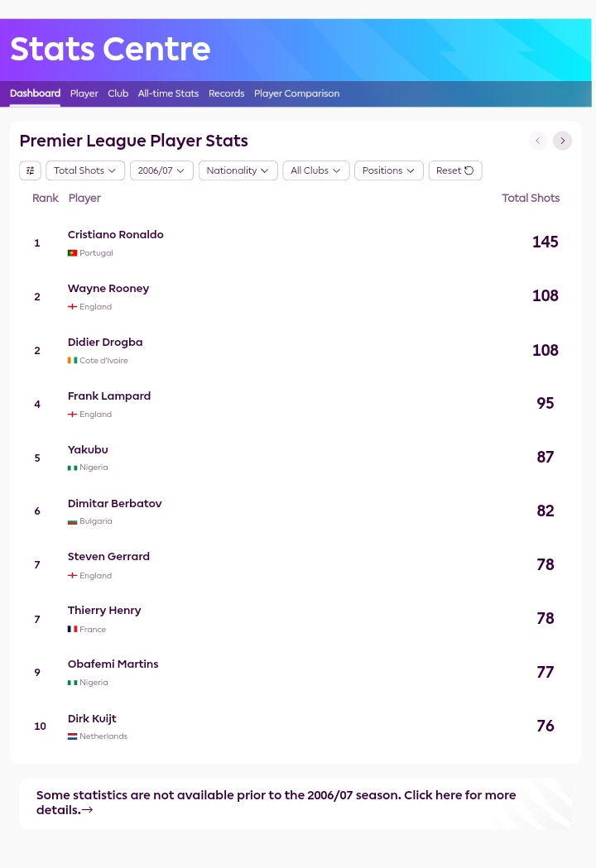This screenshot has height=868, width=596.
Task: Open the filter settings icon
Action: click(x=31, y=170)
